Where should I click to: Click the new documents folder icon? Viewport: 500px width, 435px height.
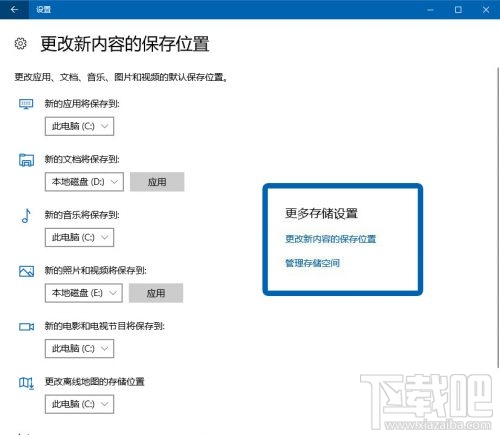click(x=26, y=160)
